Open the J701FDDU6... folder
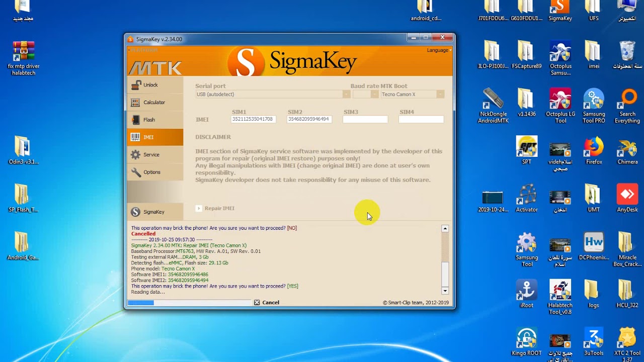The image size is (644, 362). tap(493, 11)
